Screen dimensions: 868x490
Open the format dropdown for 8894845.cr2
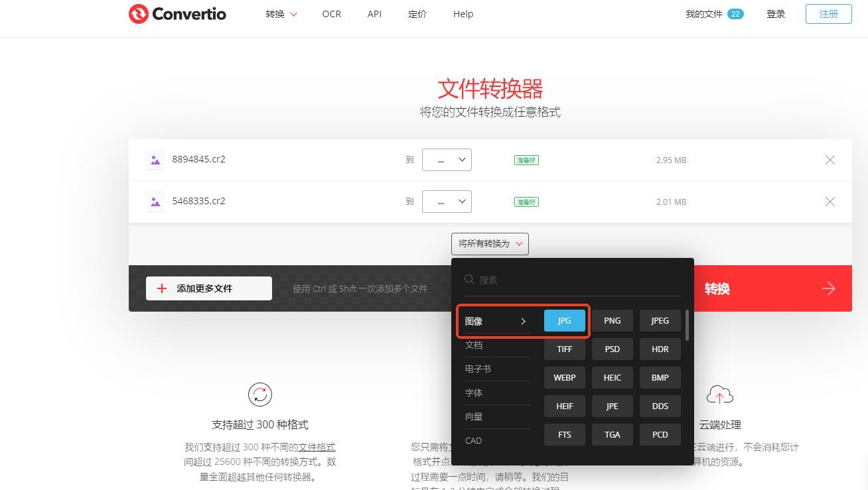coord(447,160)
